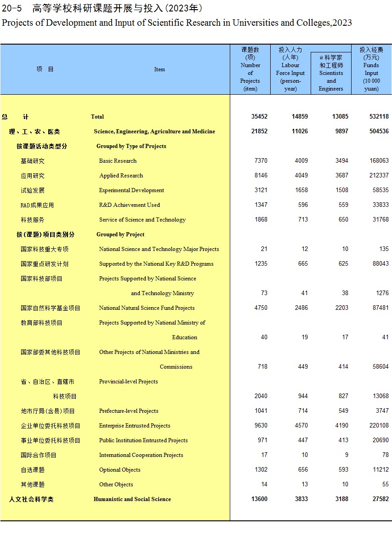
Task: Select 'Provincial-level Projects' label
Action: [x=129, y=382]
